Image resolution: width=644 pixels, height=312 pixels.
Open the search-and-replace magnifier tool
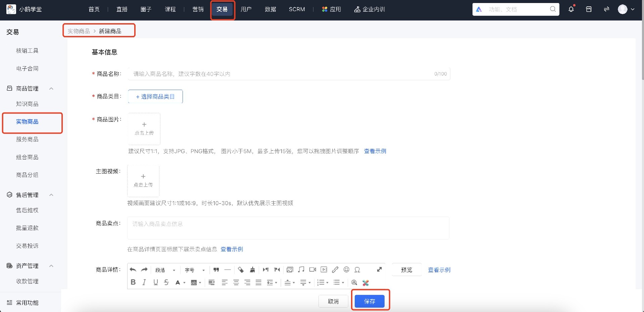pyautogui.click(x=354, y=282)
